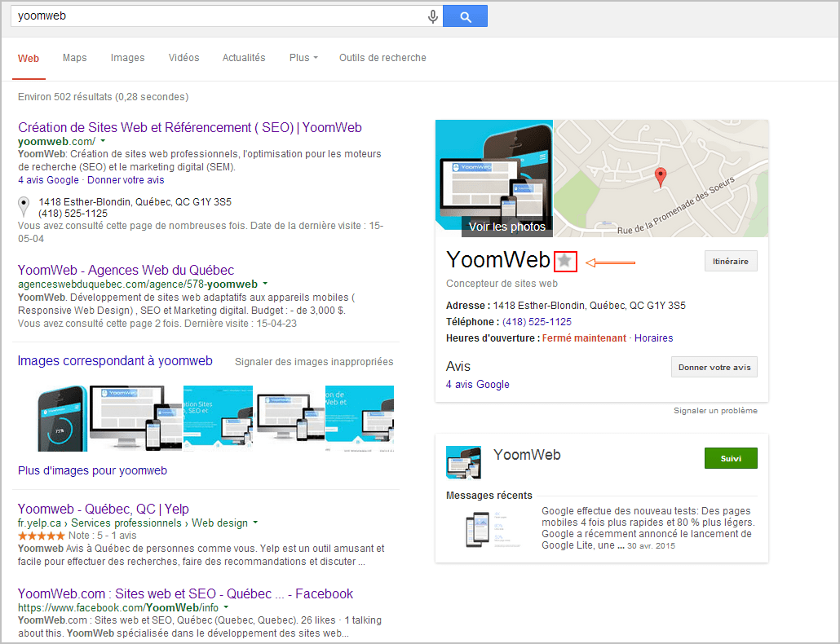Click Voir les photos overlay
This screenshot has height=644, width=840.
click(506, 227)
